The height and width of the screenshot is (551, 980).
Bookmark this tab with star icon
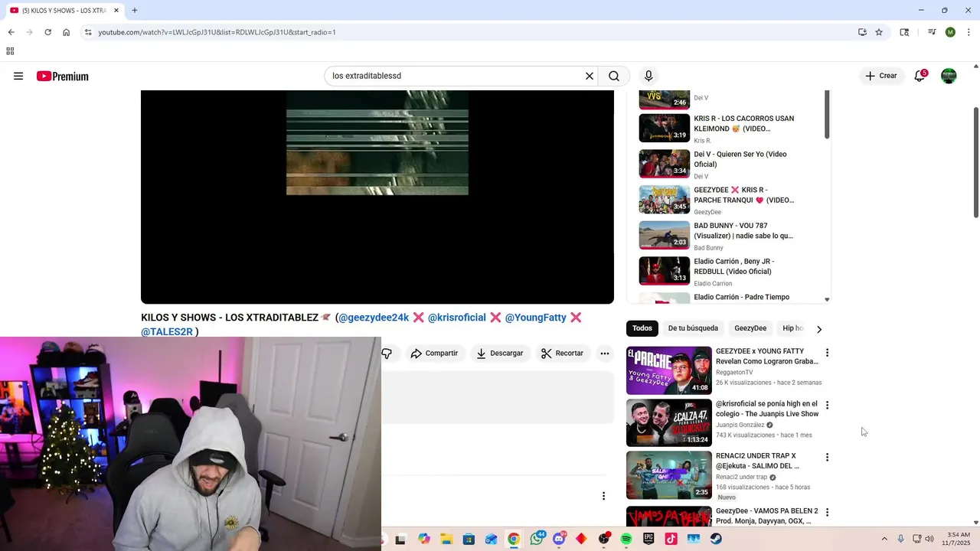coord(879,32)
